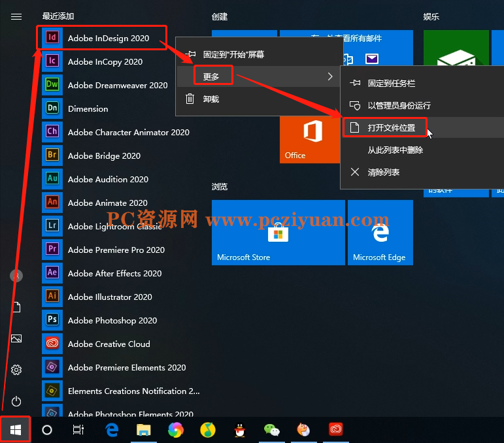Image resolution: width=504 pixels, height=443 pixels.
Task: Choose 从此列表中删除
Action: tap(422, 150)
